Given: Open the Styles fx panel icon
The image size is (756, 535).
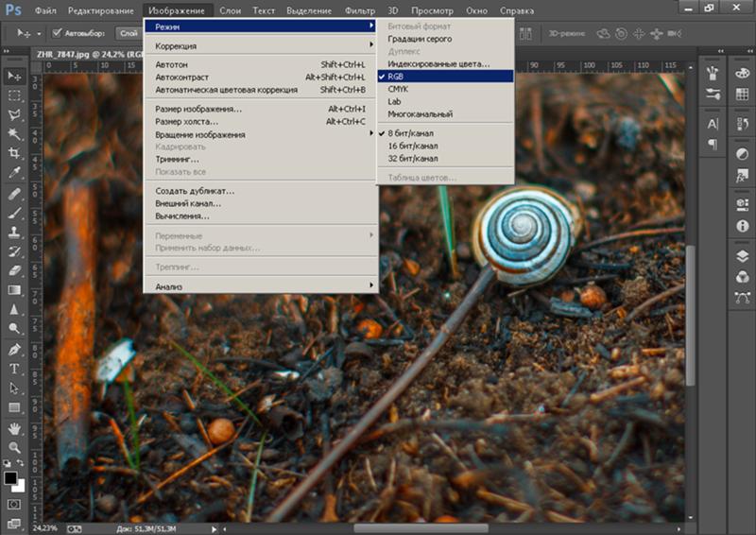Looking at the screenshot, I should click(x=742, y=175).
